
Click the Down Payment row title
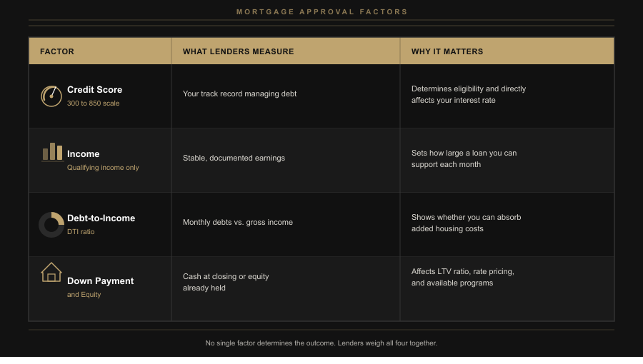[100, 281]
